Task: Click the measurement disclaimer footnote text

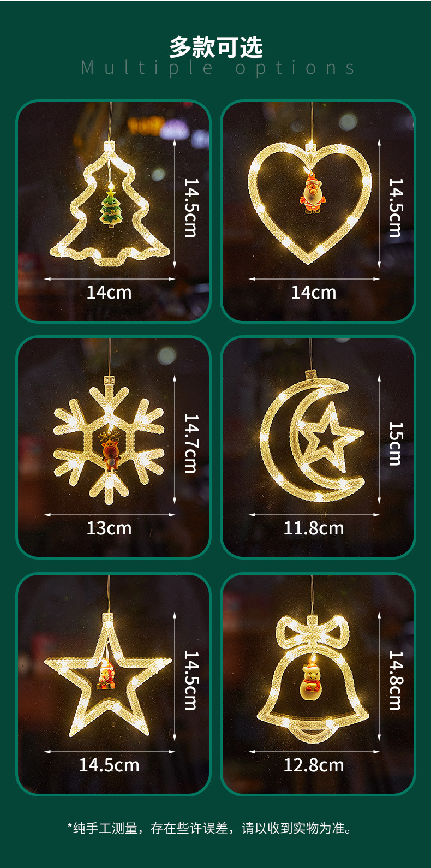Action: pos(211,828)
